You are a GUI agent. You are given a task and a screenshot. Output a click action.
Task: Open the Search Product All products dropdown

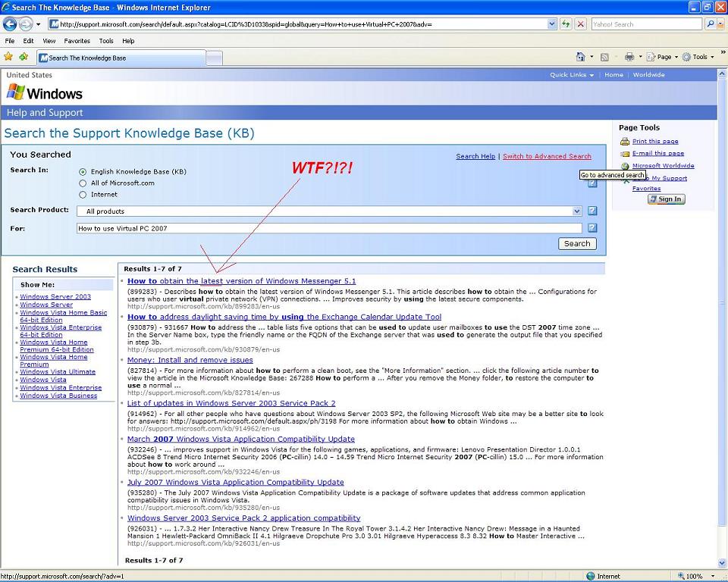click(329, 211)
